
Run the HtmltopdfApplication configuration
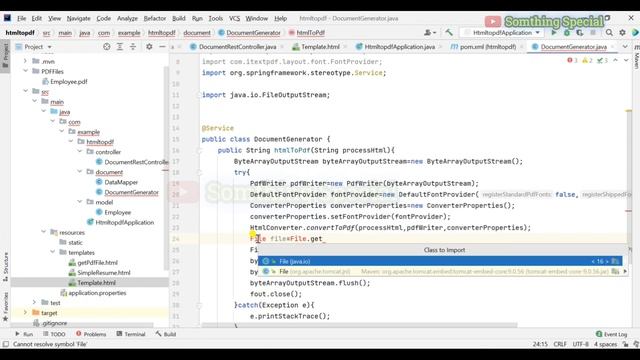pos(554,33)
